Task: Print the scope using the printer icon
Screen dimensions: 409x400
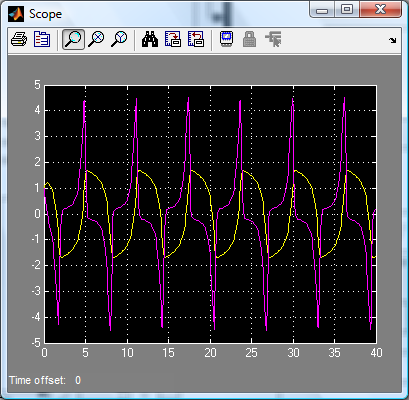Action: [19, 40]
